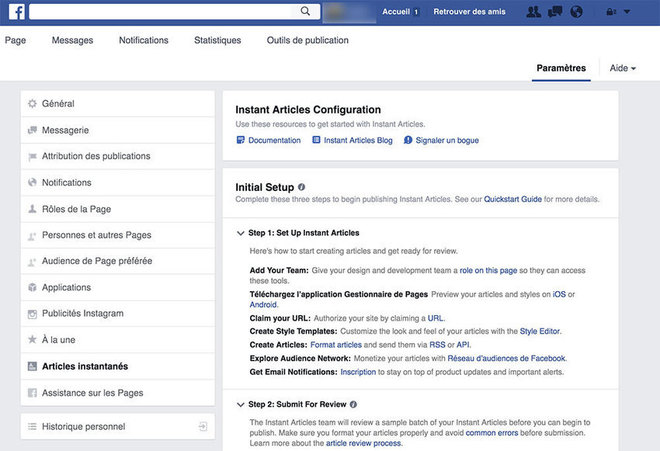Open the Statistiques tab
The height and width of the screenshot is (451, 660).
tap(218, 40)
